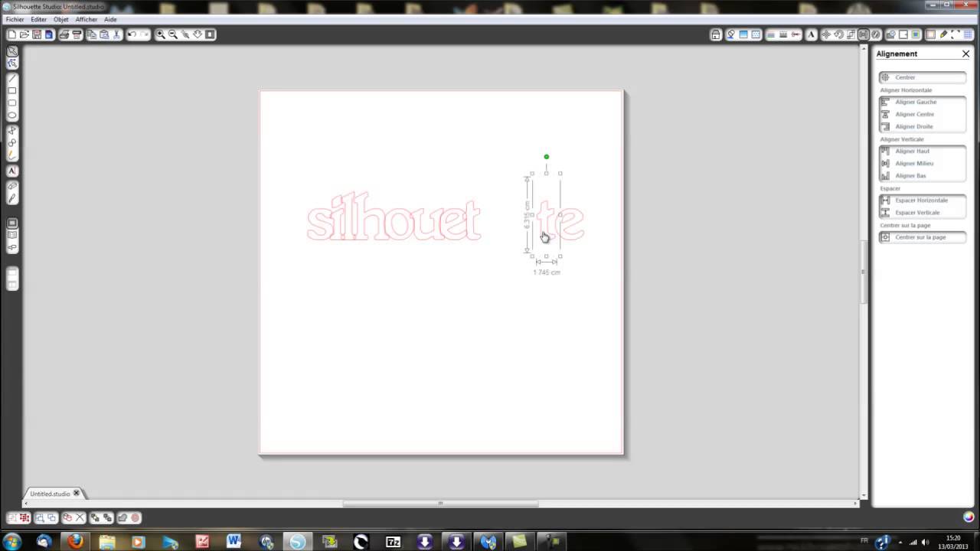Switch to the Untitled.studio document tab
980x551 pixels.
pos(50,494)
